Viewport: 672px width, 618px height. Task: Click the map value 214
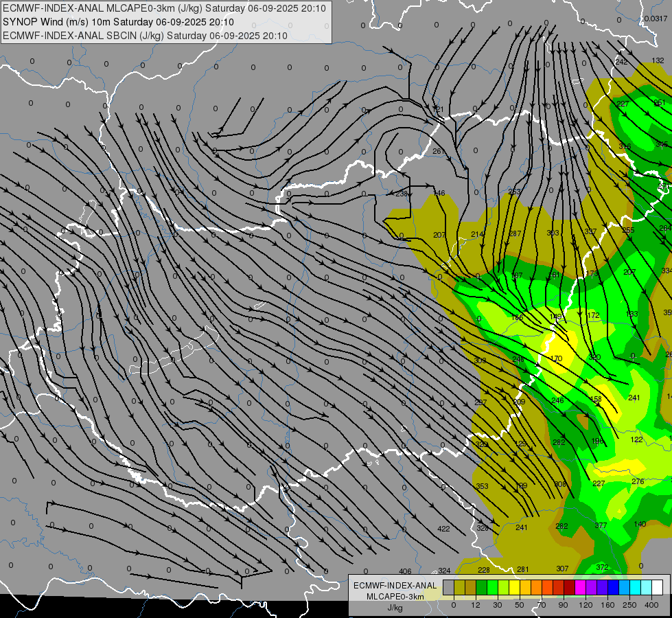(478, 234)
